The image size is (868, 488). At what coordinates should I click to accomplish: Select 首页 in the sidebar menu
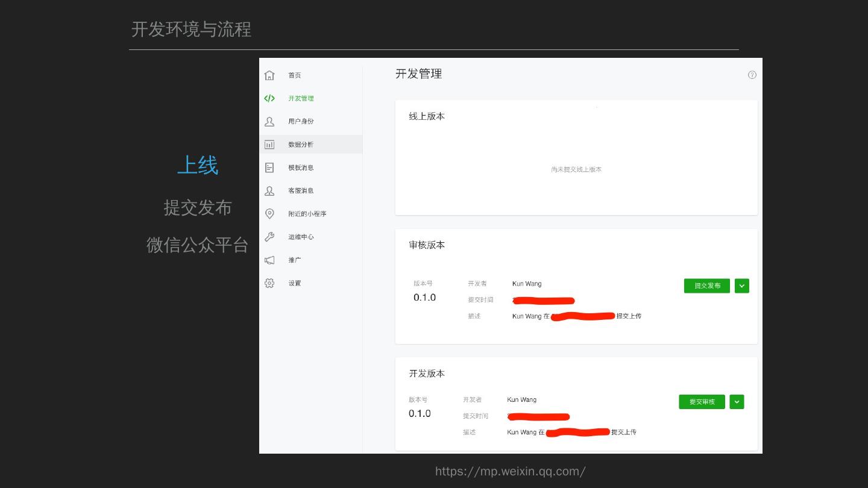(x=294, y=75)
